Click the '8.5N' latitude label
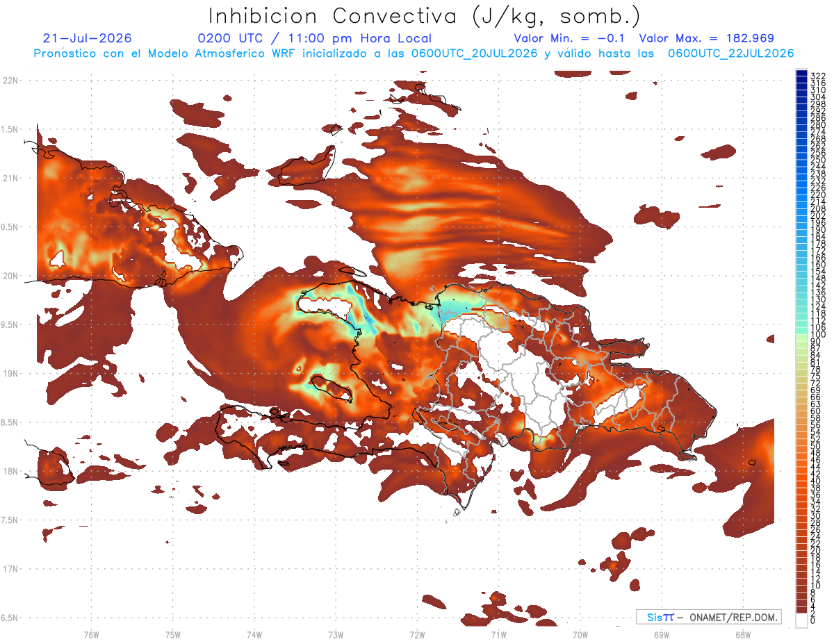The height and width of the screenshot is (644, 834). (x=10, y=422)
